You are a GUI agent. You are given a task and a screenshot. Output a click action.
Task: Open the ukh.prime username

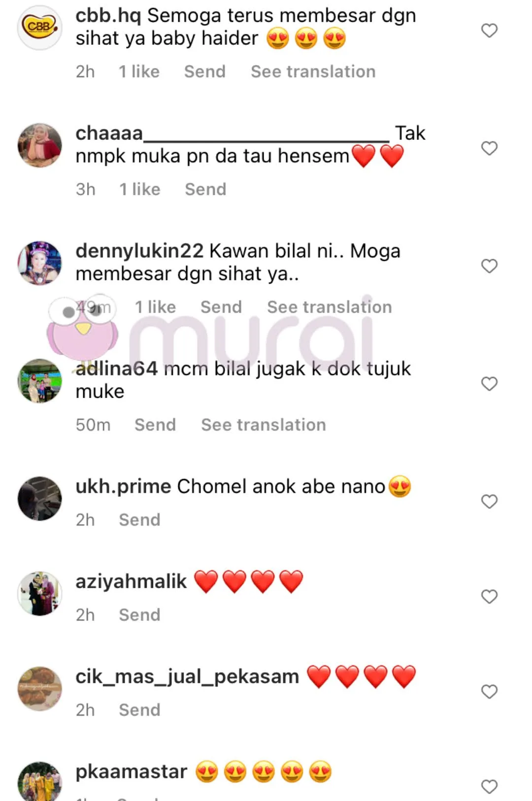tap(123, 487)
